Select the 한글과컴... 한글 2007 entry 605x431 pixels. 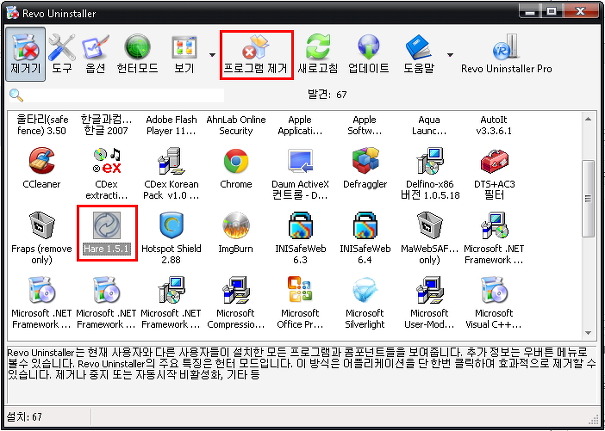coord(106,124)
